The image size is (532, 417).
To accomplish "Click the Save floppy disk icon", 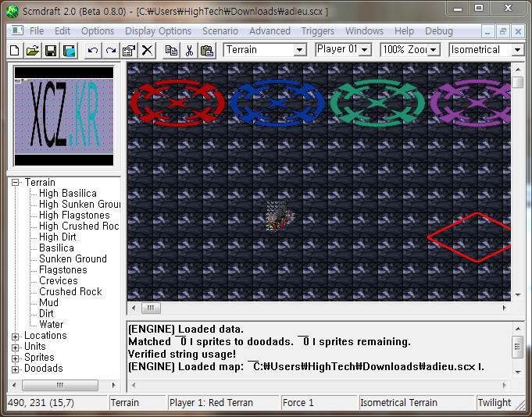I will pyautogui.click(x=51, y=51).
